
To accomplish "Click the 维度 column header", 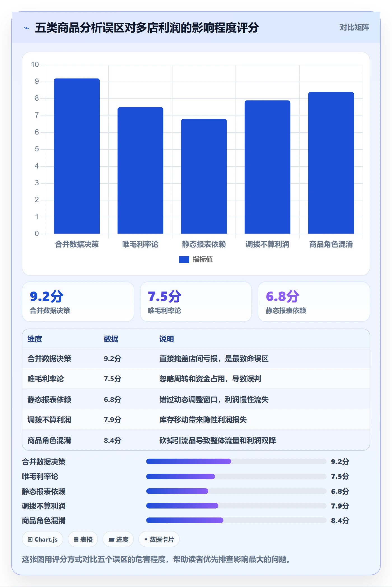I will coord(35,339).
